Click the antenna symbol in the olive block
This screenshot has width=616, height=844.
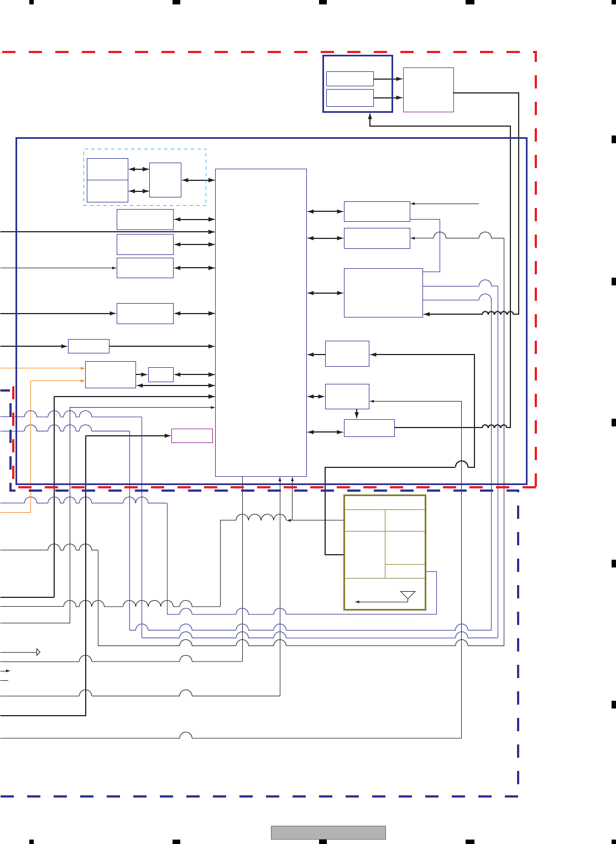click(x=408, y=596)
